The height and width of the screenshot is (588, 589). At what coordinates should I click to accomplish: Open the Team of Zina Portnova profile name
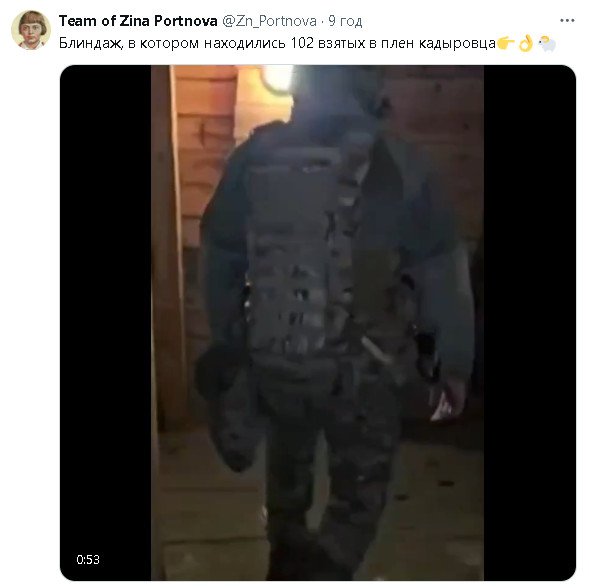point(138,21)
